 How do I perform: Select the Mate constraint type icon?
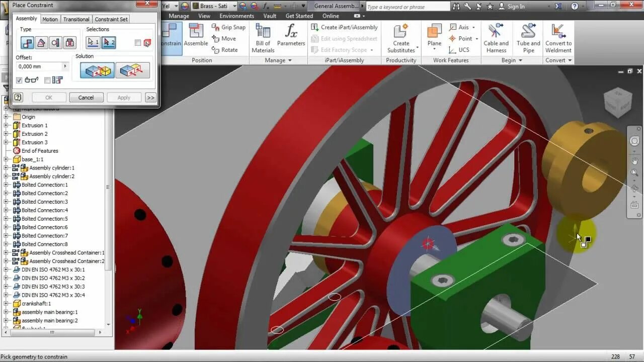pyautogui.click(x=27, y=43)
